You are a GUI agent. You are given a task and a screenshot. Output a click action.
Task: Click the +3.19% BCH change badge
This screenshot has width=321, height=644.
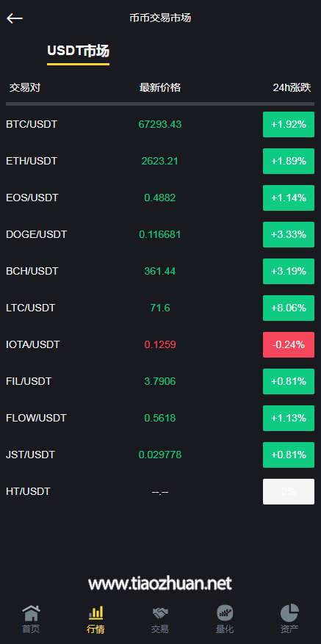289,271
